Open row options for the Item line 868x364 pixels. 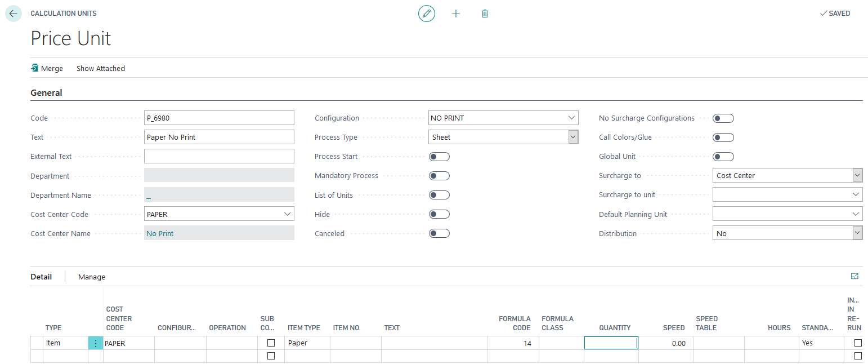tap(96, 343)
